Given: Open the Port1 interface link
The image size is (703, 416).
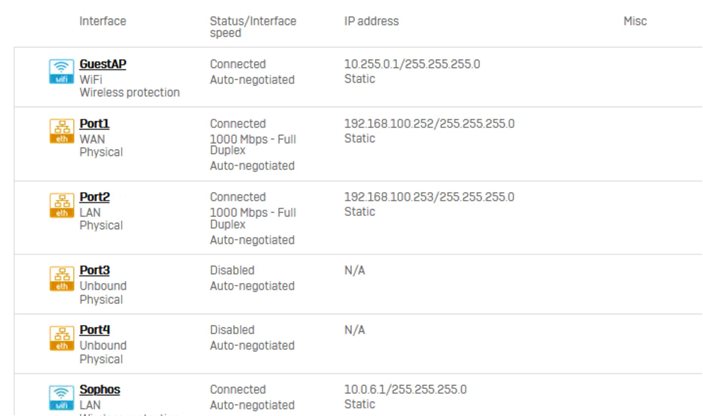Looking at the screenshot, I should click(94, 124).
